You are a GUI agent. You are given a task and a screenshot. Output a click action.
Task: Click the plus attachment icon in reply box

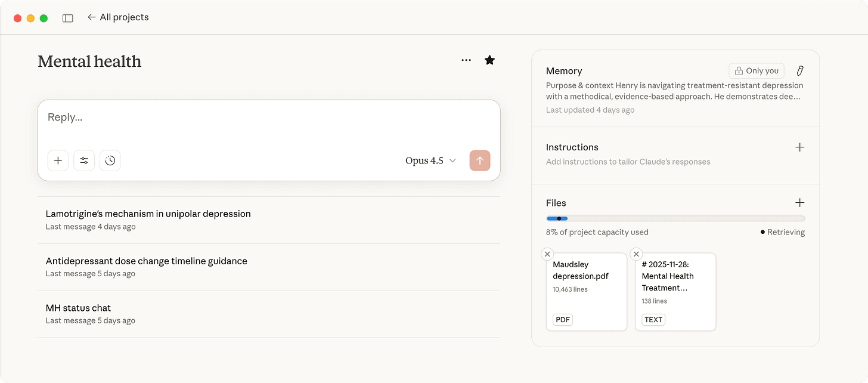58,160
